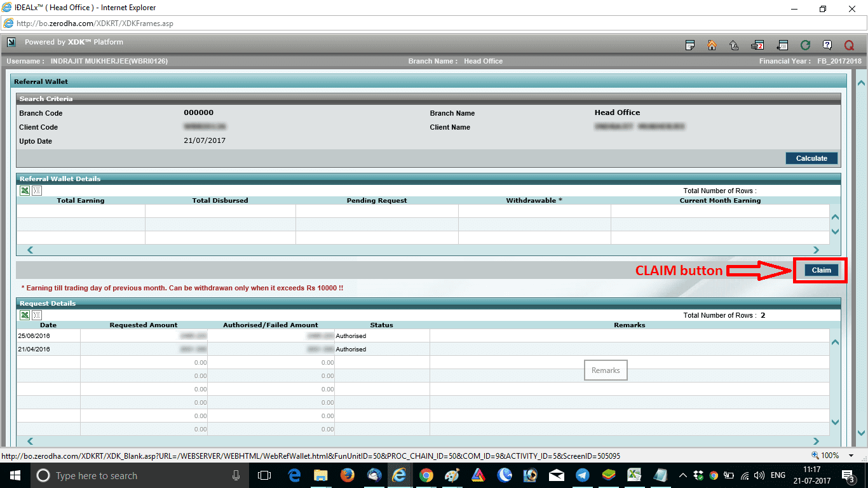Click the Authorised/Failed Amount column header
The height and width of the screenshot is (488, 868).
point(271,325)
